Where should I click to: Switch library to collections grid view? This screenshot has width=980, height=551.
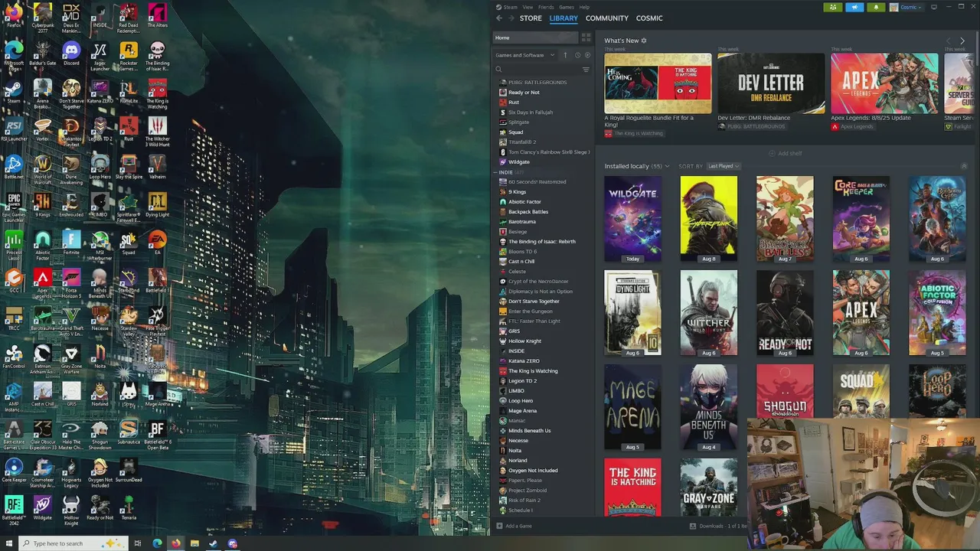(586, 37)
